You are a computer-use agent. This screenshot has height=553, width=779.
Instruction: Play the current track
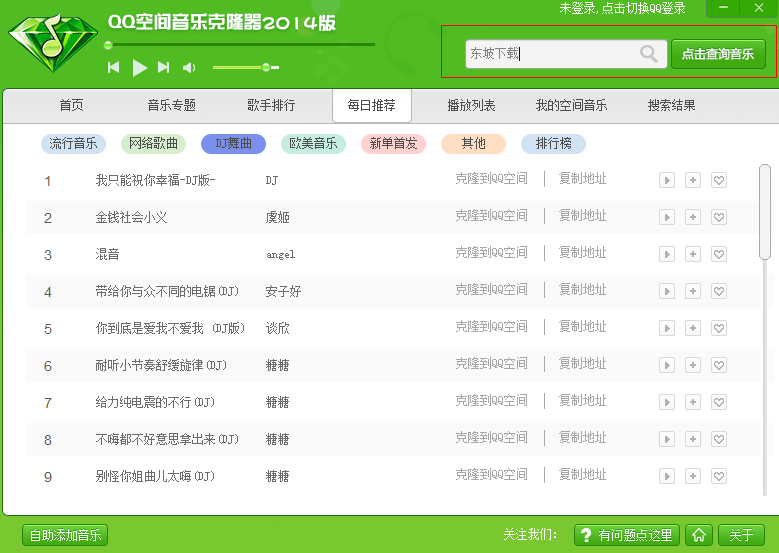pyautogui.click(x=140, y=68)
